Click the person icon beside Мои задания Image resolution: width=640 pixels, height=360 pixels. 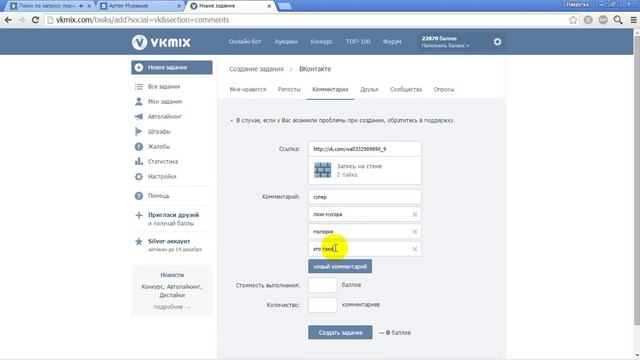(x=139, y=102)
